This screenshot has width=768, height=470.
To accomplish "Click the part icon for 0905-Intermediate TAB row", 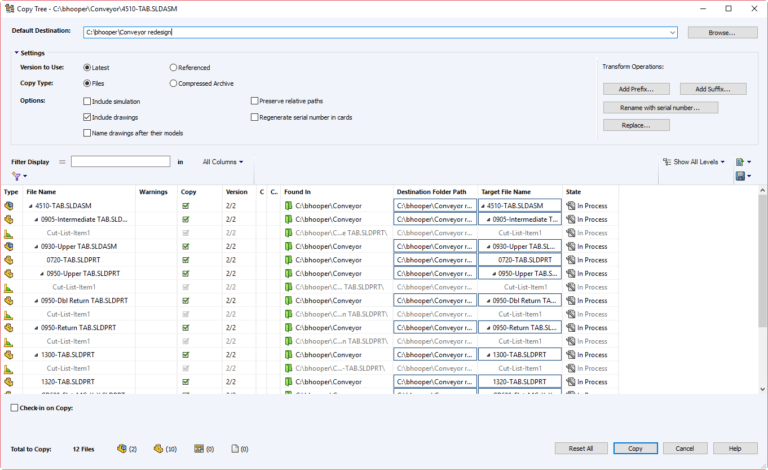I will click(x=9, y=219).
